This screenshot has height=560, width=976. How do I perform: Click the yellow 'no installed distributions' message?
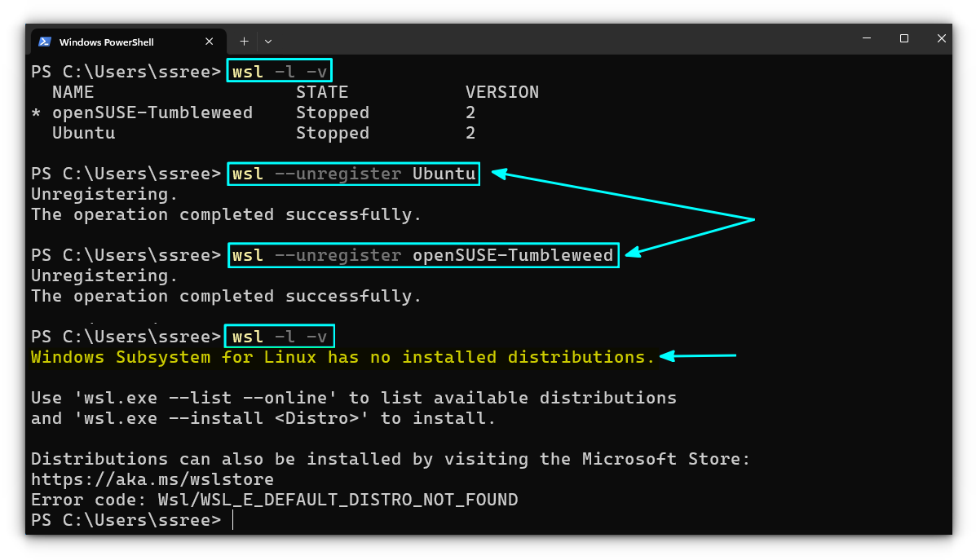click(342, 356)
